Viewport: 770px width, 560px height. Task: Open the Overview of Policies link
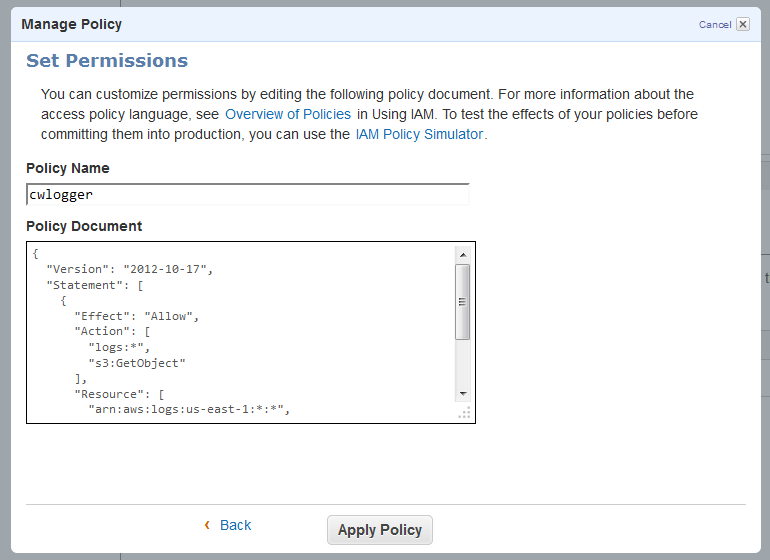coord(288,114)
